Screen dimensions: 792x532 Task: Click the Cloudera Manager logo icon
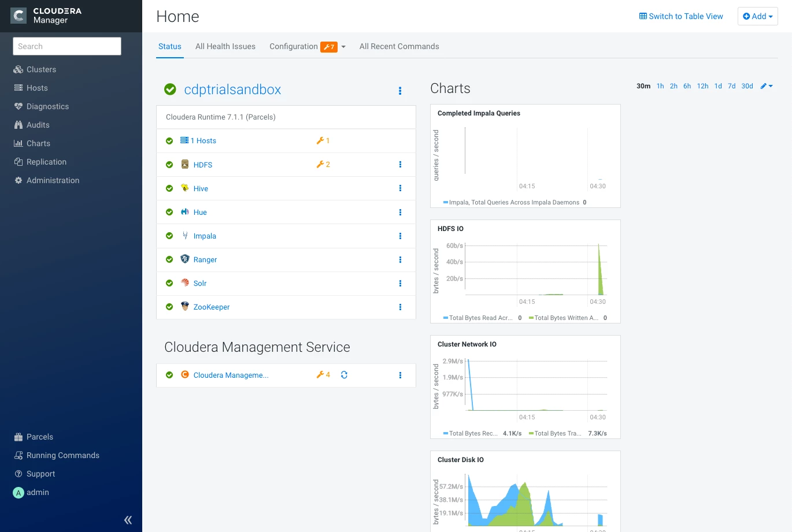(18, 16)
